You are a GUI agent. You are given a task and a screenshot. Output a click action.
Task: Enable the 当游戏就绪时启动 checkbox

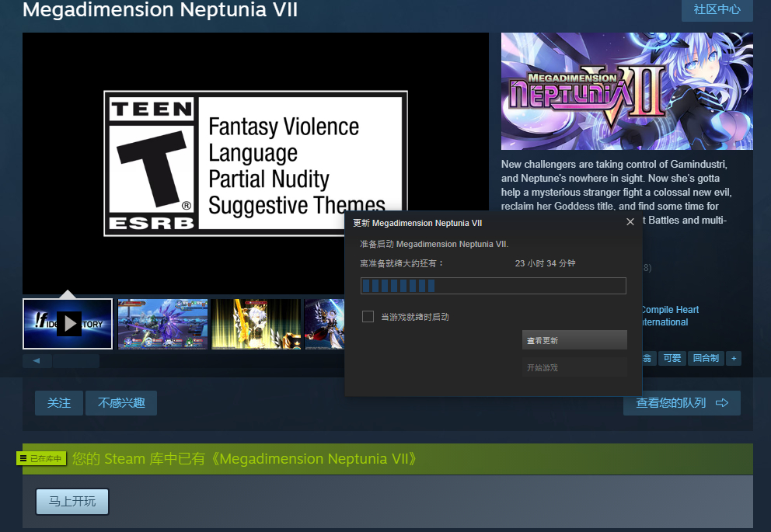[x=368, y=316]
